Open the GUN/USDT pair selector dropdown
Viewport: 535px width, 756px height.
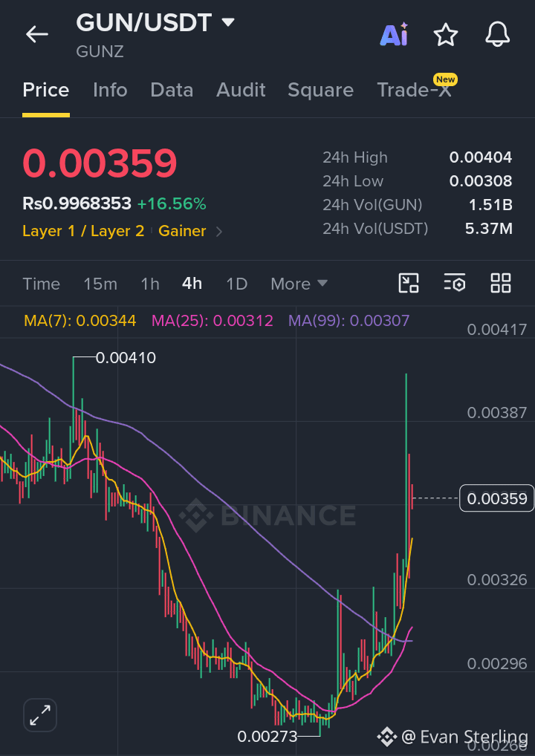pos(228,22)
